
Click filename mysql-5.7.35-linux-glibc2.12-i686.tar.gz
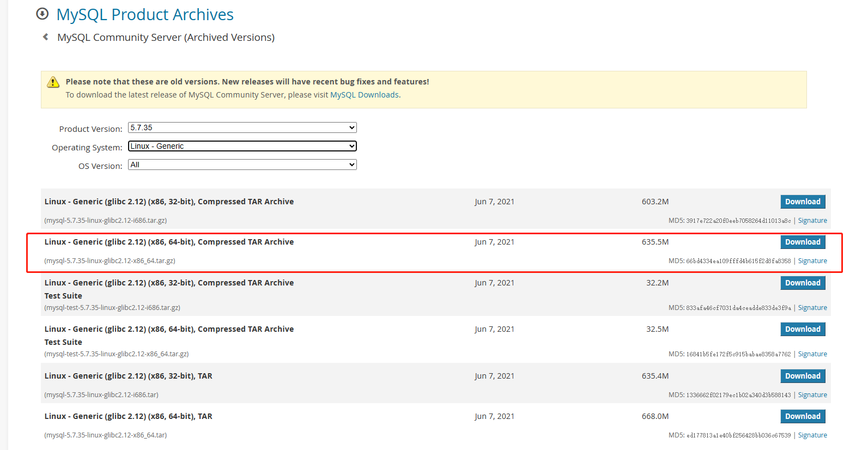pos(106,221)
